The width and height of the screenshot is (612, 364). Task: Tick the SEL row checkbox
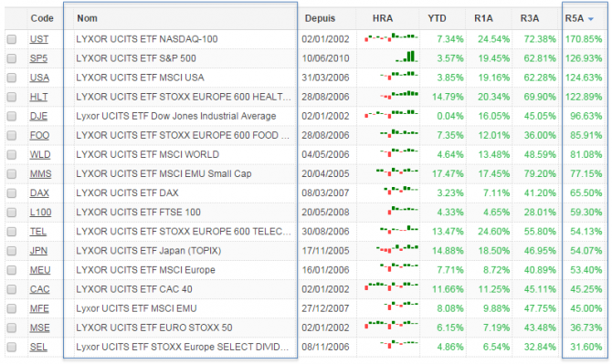pos(12,347)
